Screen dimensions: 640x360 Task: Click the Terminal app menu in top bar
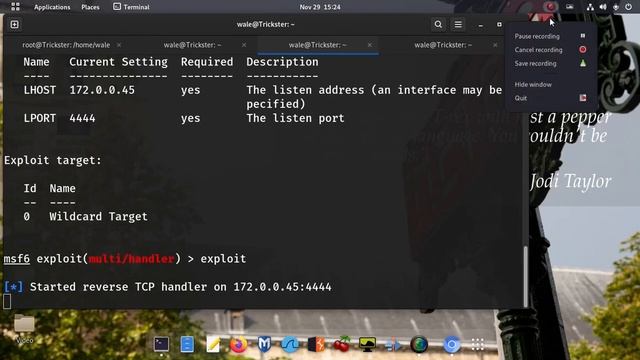[x=131, y=7]
